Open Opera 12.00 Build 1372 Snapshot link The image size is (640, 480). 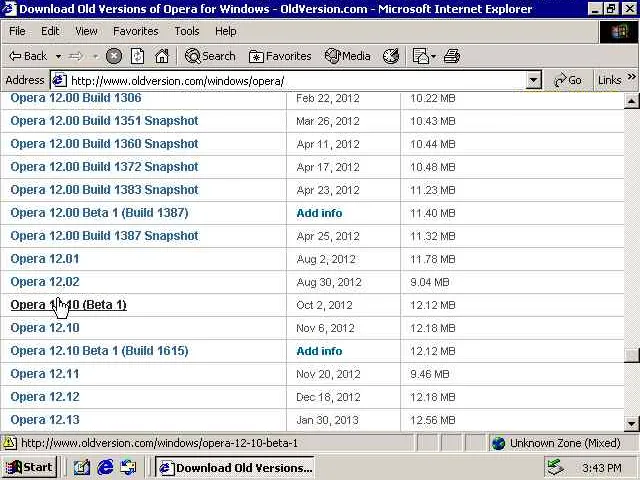point(104,167)
